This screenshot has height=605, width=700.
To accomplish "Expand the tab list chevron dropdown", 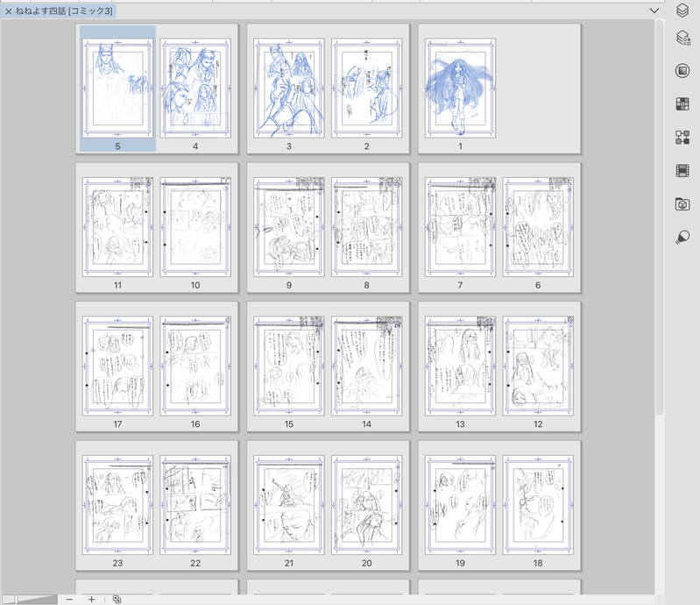I will pos(654,11).
